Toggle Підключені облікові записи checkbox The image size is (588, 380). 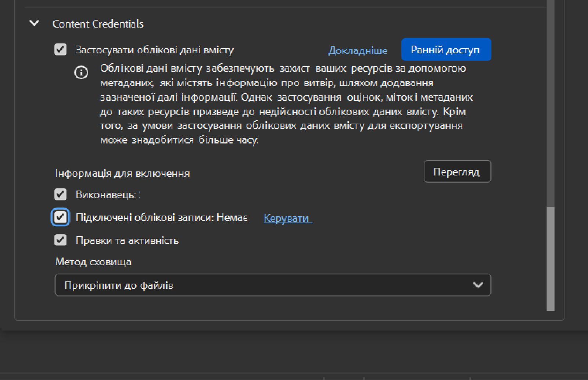60,217
